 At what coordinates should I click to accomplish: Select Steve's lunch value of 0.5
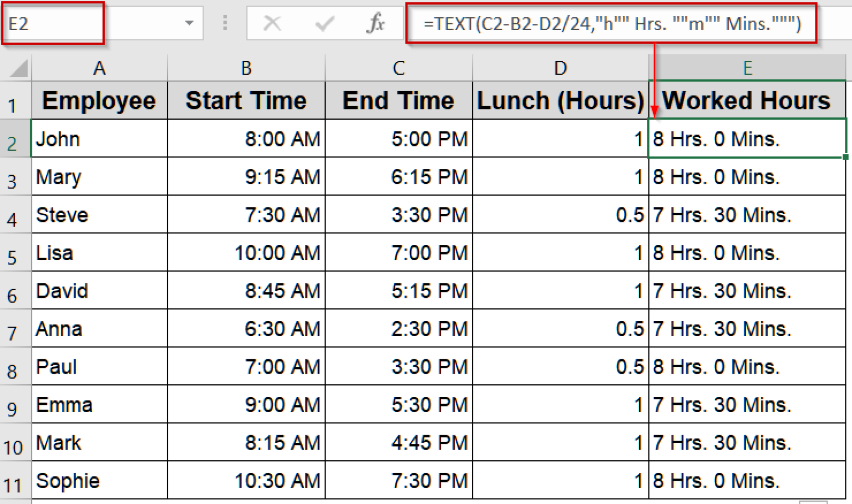click(560, 215)
